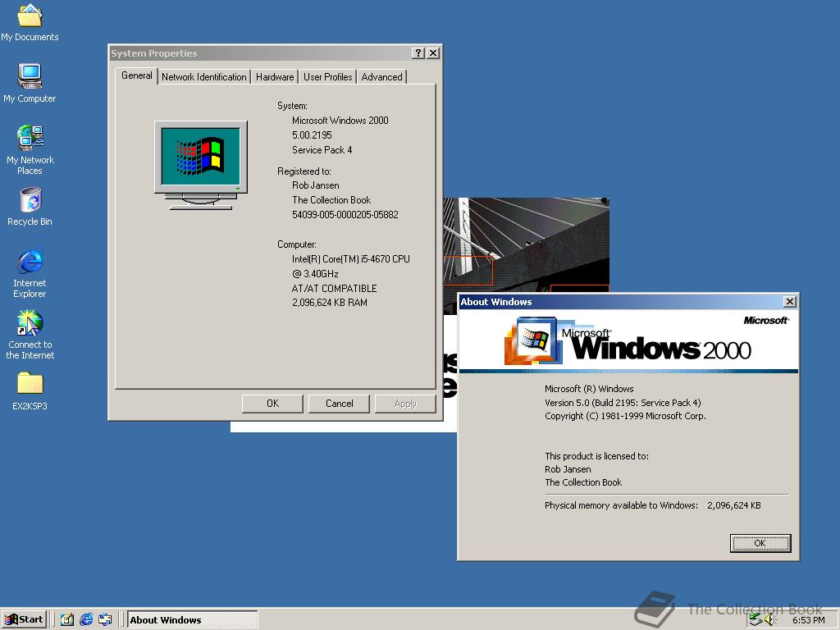
Task: Click the 'Service Pack 4' text
Action: (x=322, y=150)
